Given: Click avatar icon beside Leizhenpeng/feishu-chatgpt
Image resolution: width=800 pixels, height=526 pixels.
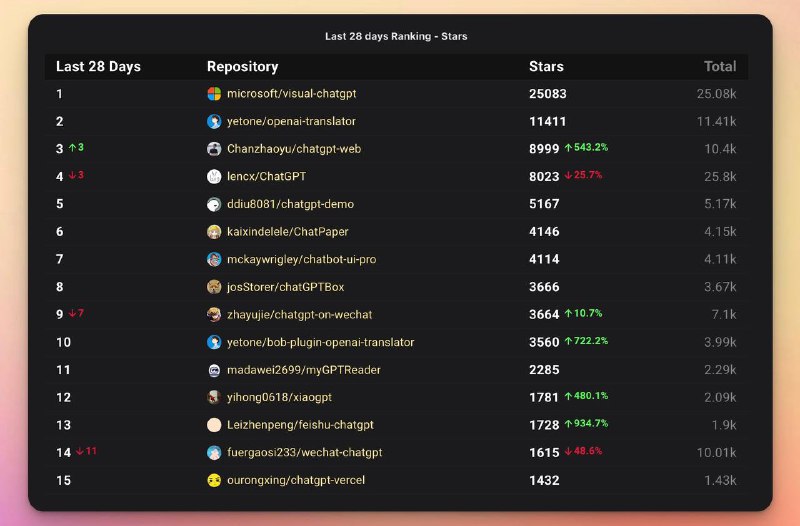Looking at the screenshot, I should click(214, 425).
